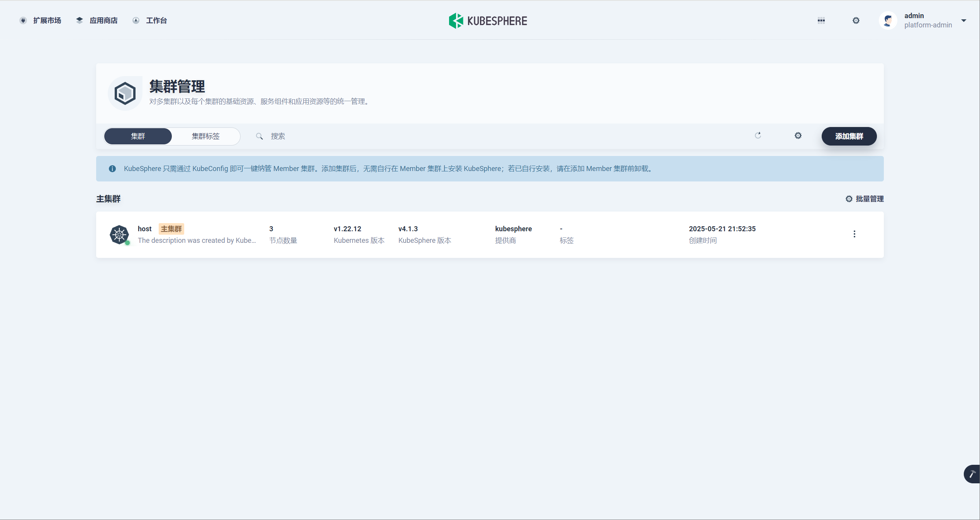
Task: Click the host cluster description text
Action: [197, 241]
